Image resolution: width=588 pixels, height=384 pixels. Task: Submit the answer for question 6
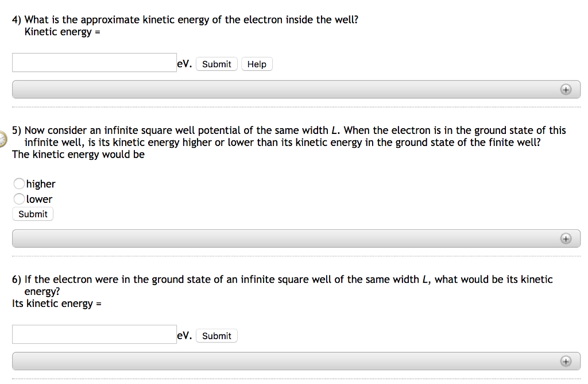(x=216, y=336)
